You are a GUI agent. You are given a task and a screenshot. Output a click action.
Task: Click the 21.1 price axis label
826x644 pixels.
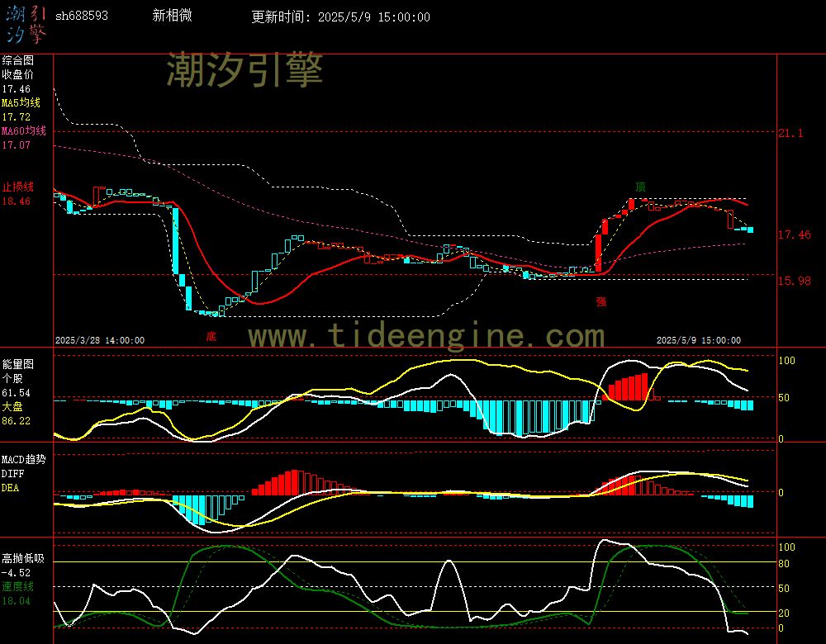click(x=790, y=133)
